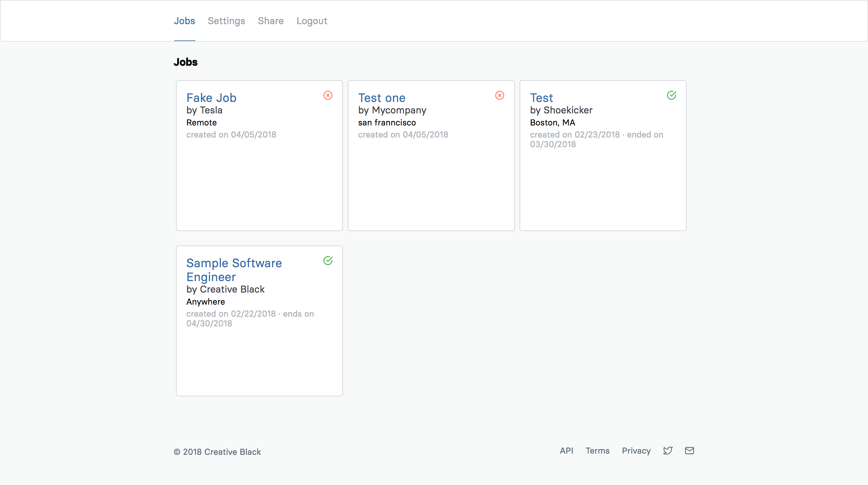Click 'by Shoekicker' company text

(x=561, y=110)
